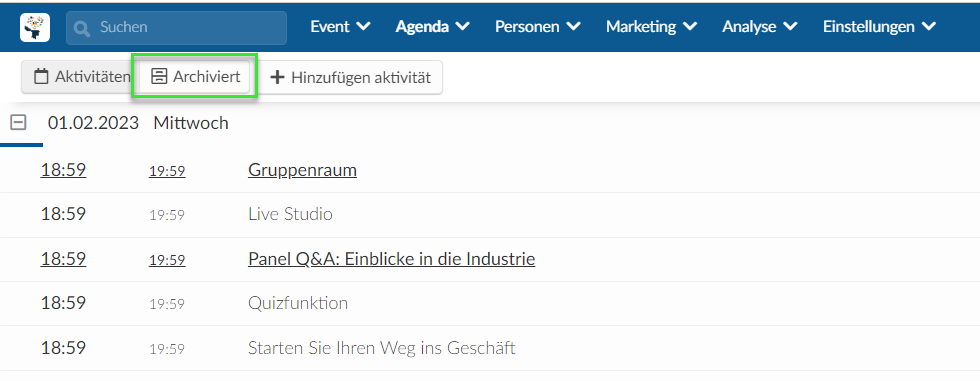Open the Marketing menu
The height and width of the screenshot is (381, 980).
[652, 27]
